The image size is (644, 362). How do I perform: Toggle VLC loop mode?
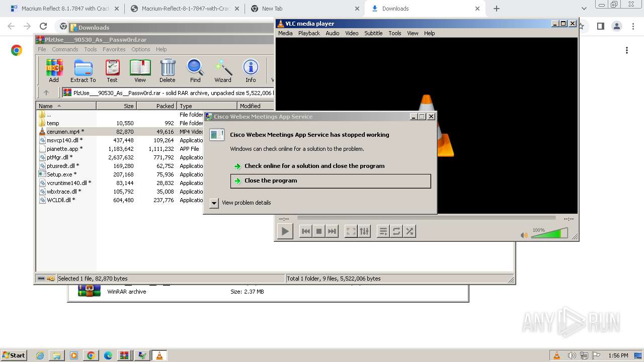pos(396,231)
